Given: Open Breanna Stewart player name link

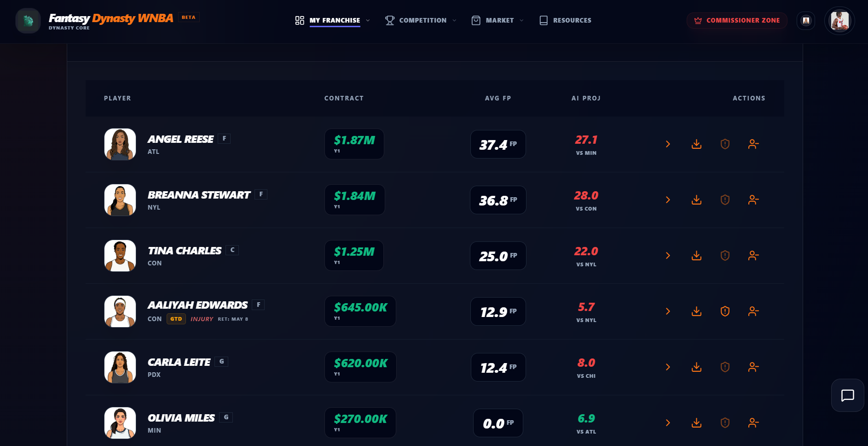Looking at the screenshot, I should tap(199, 195).
